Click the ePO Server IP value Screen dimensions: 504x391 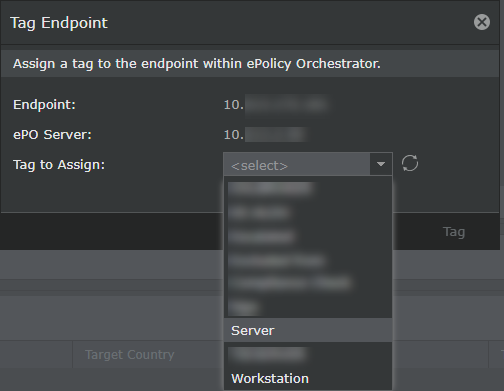(x=265, y=135)
